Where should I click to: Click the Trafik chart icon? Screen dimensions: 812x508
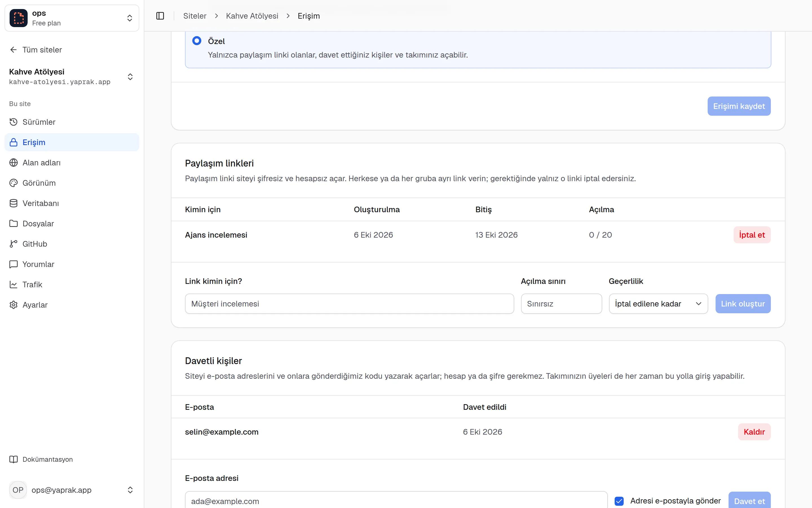point(14,284)
